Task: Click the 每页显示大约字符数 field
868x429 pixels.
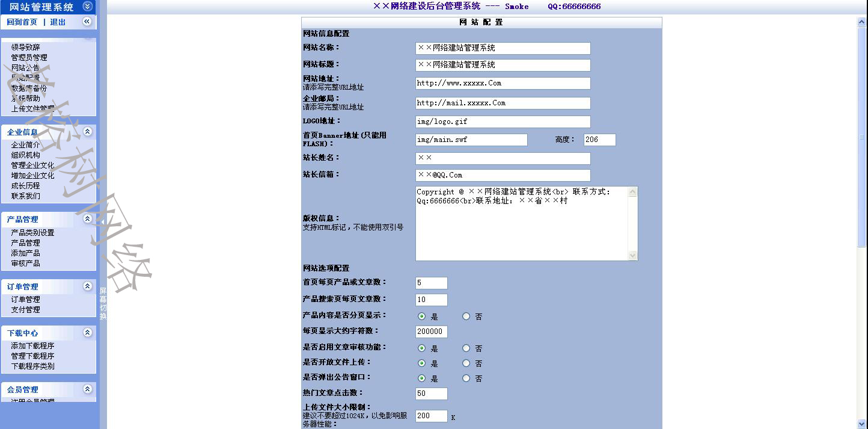Action: pyautogui.click(x=431, y=332)
